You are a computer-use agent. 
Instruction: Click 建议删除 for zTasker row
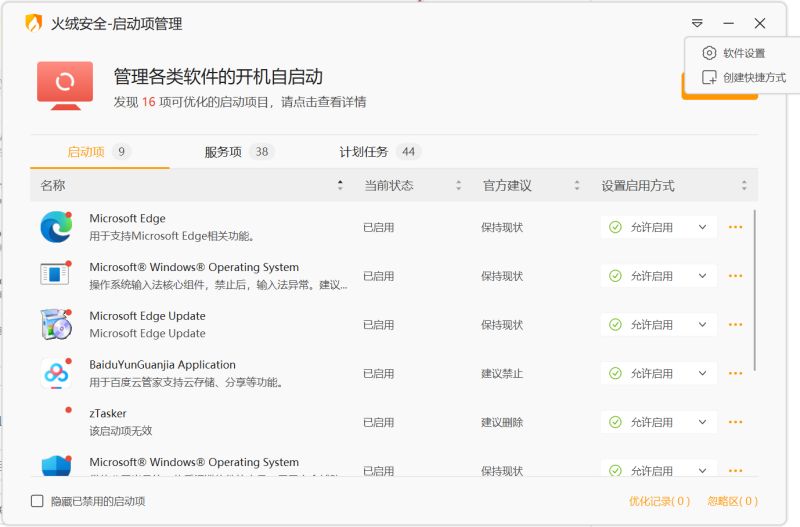click(x=502, y=422)
